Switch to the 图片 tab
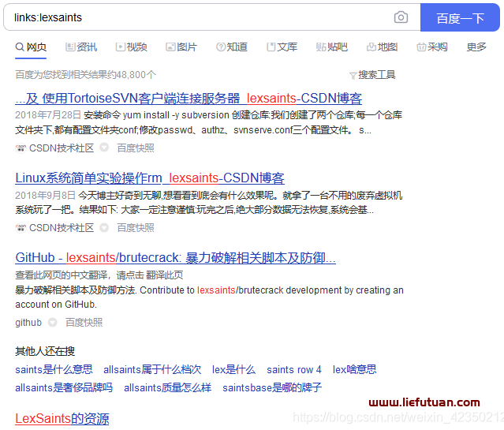 tap(181, 47)
